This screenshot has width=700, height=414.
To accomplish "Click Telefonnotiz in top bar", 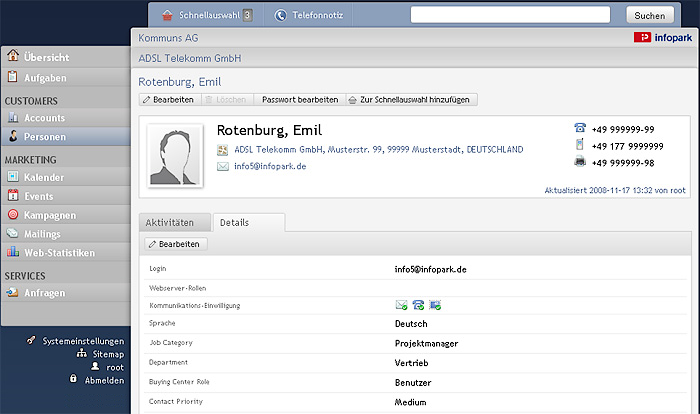I will (308, 15).
